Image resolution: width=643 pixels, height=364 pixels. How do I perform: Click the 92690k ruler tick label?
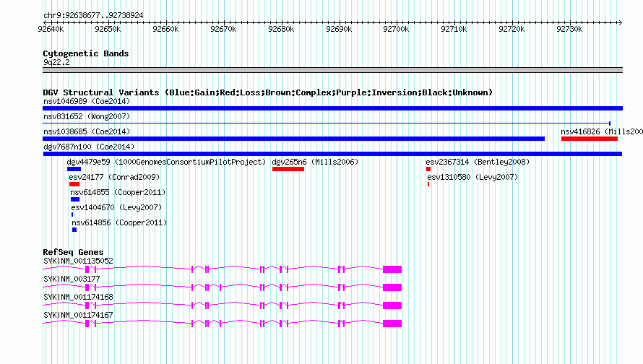click(339, 29)
